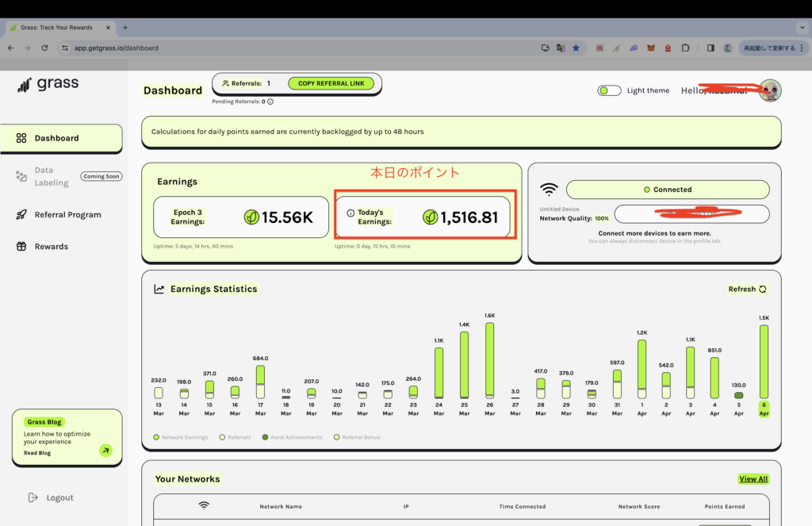Open Referral Program in the sidebar
812x526 pixels.
click(67, 215)
